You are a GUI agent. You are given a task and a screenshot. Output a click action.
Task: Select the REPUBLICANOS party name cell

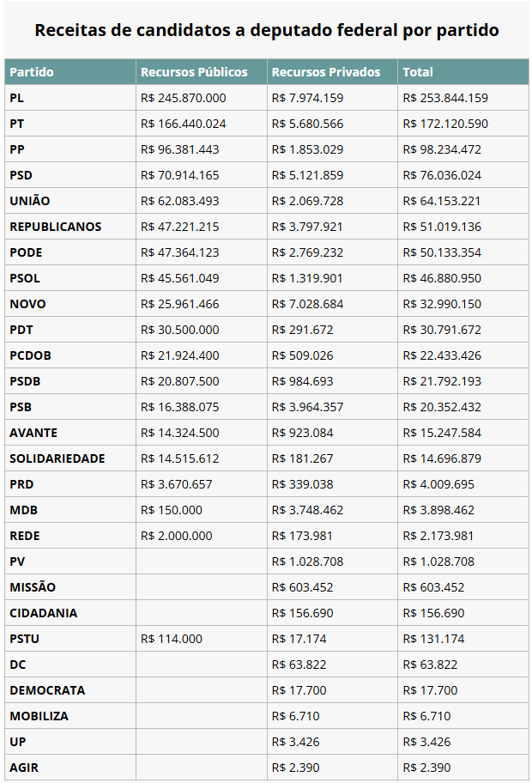(70, 227)
